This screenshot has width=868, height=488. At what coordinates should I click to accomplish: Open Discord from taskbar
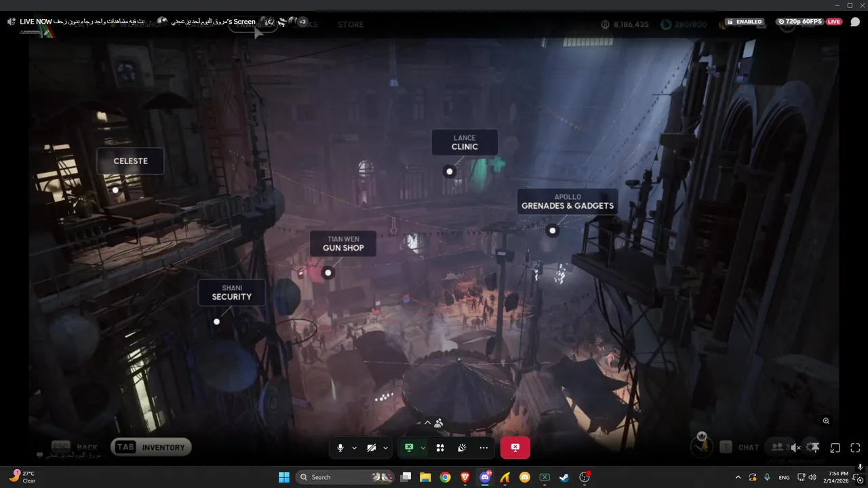485,477
